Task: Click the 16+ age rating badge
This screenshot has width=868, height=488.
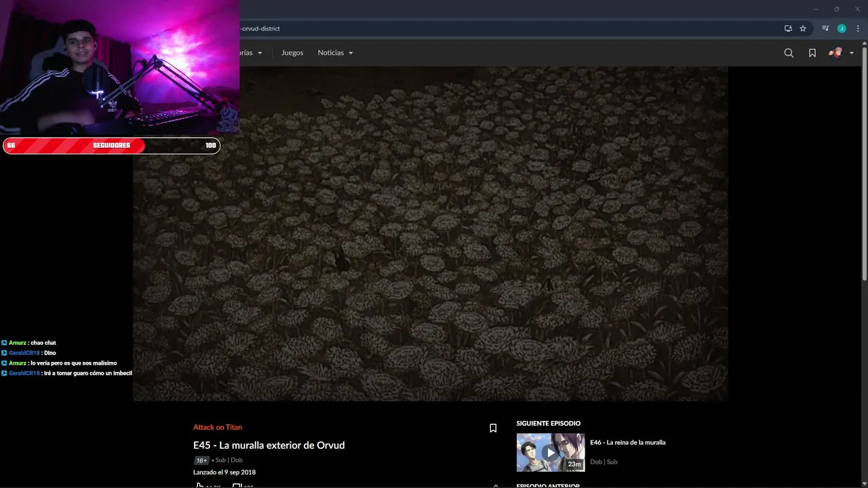Action: (201, 460)
